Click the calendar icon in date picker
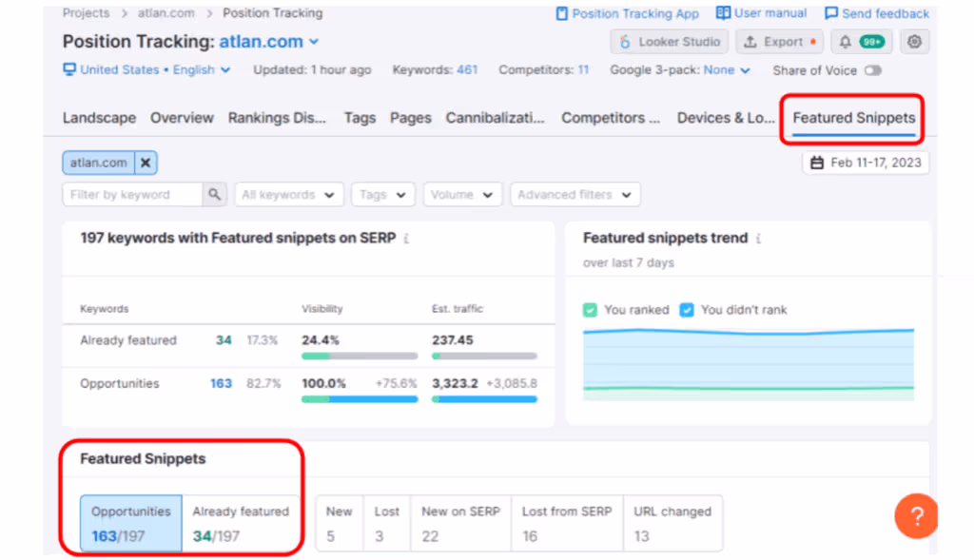Screen dimensions: 974x560 pos(817,163)
